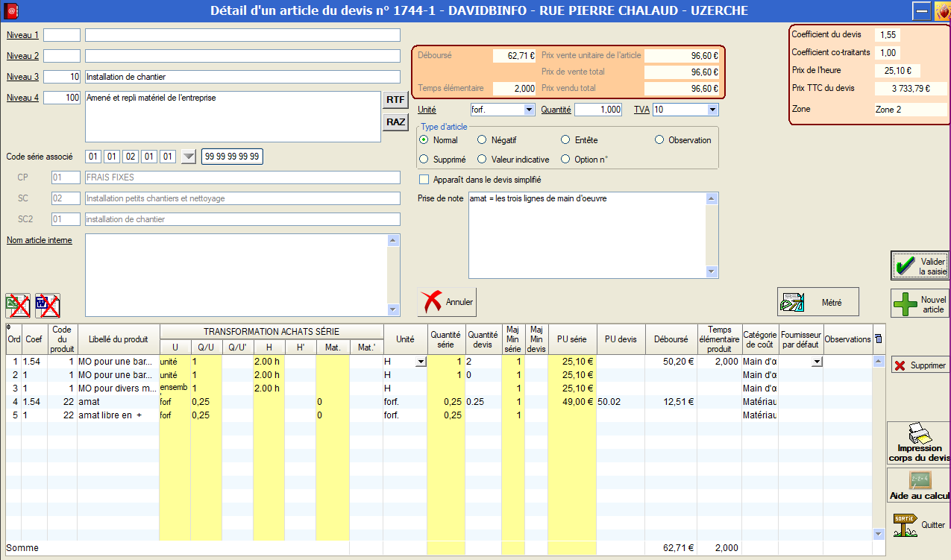The height and width of the screenshot is (560, 951).
Task: Cancel with the Annuler button
Action: pos(447,302)
